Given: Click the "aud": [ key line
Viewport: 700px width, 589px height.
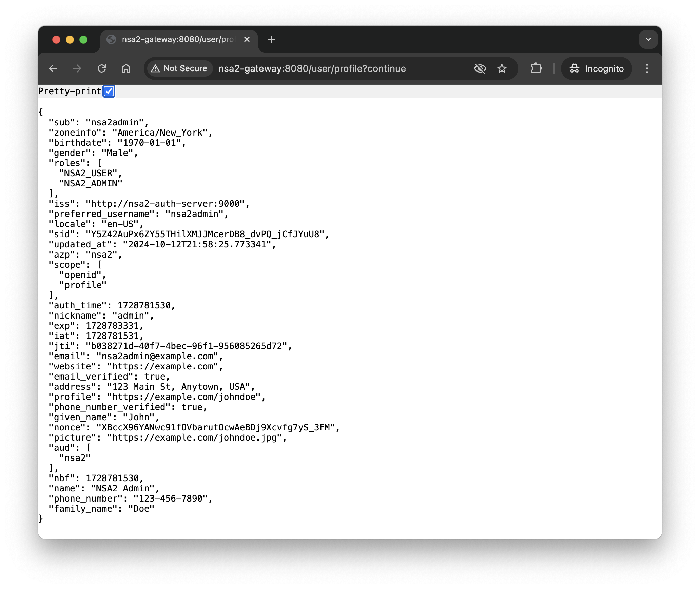Looking at the screenshot, I should pos(70,448).
